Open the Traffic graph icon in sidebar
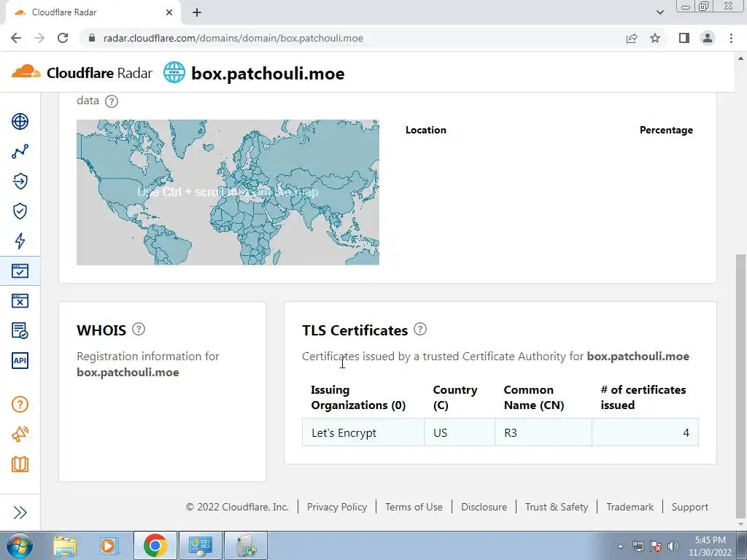 pos(20,152)
